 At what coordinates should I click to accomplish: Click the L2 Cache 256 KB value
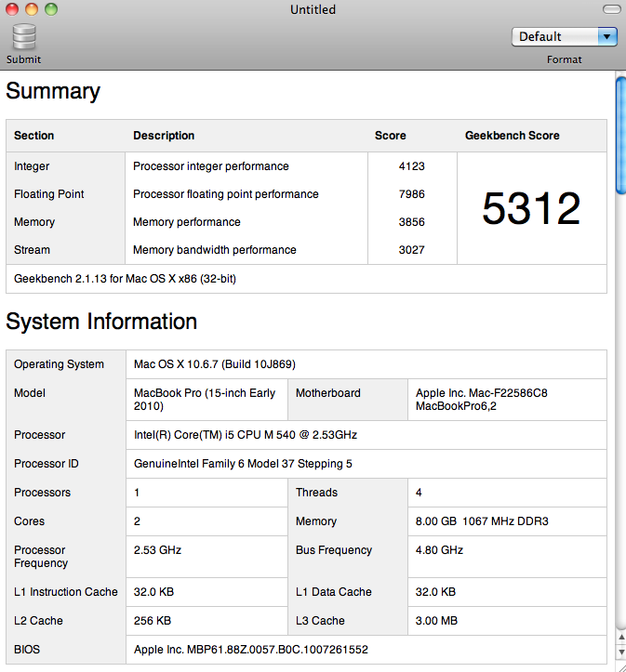click(153, 621)
